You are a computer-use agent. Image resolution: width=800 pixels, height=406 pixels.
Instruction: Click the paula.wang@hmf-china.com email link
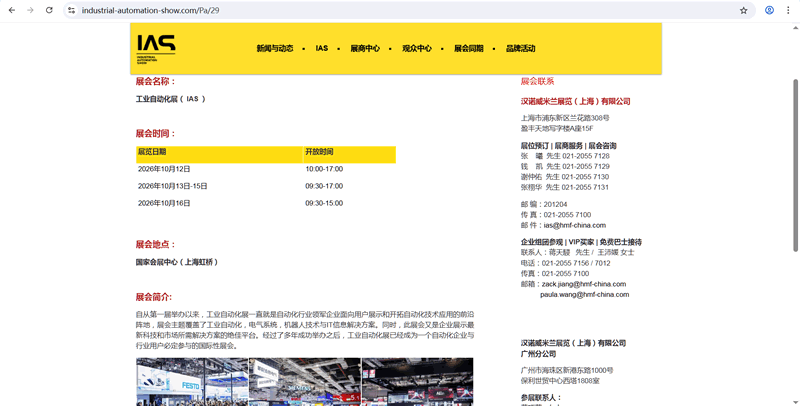coord(584,295)
